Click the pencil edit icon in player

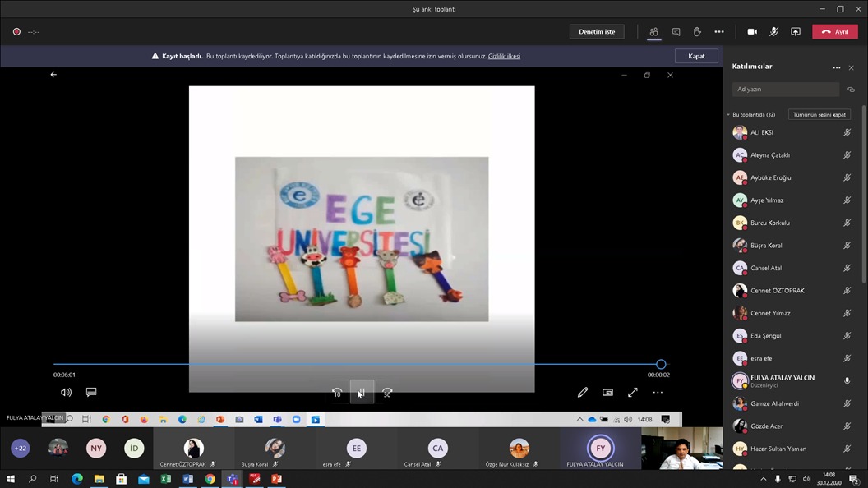click(582, 392)
